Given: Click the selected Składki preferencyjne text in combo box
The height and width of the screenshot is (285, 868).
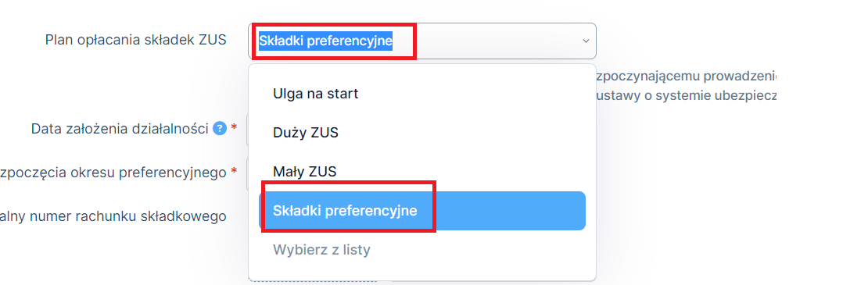Looking at the screenshot, I should pos(325,41).
